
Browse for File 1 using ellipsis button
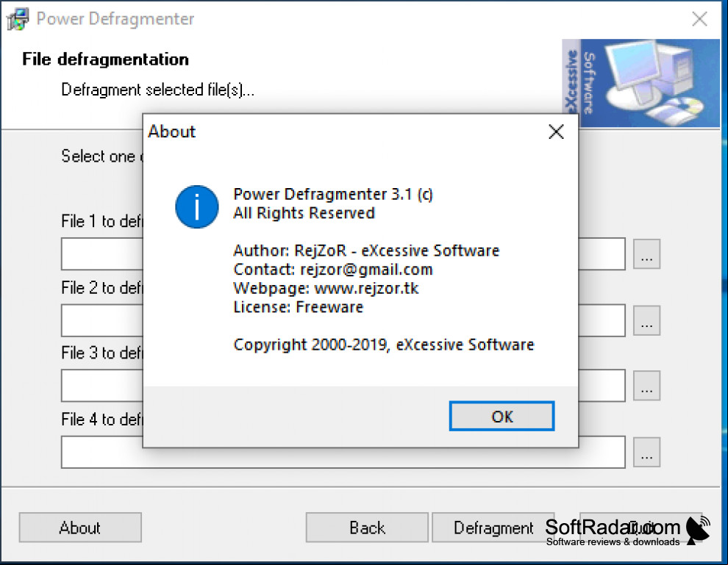coord(647,254)
